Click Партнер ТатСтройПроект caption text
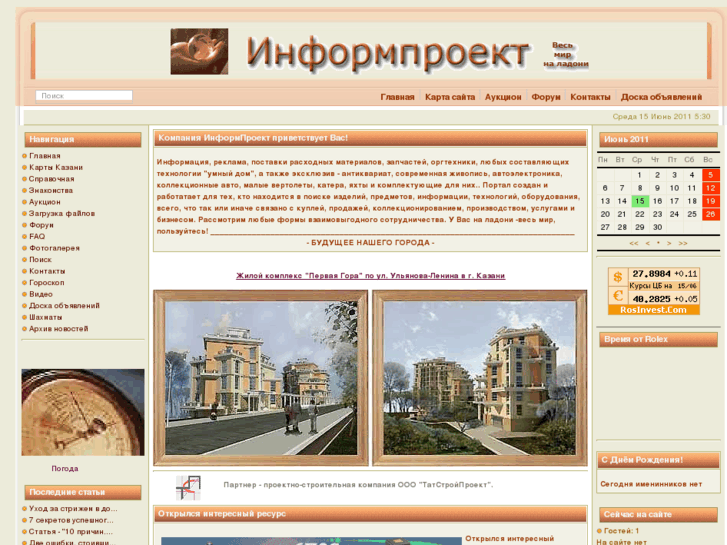The height and width of the screenshot is (545, 727). pos(358,485)
